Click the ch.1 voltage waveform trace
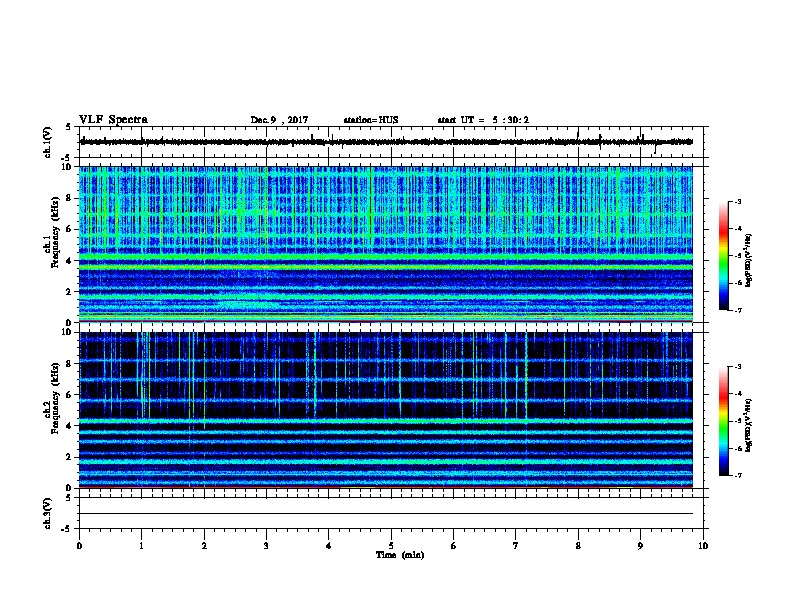 [x=386, y=142]
